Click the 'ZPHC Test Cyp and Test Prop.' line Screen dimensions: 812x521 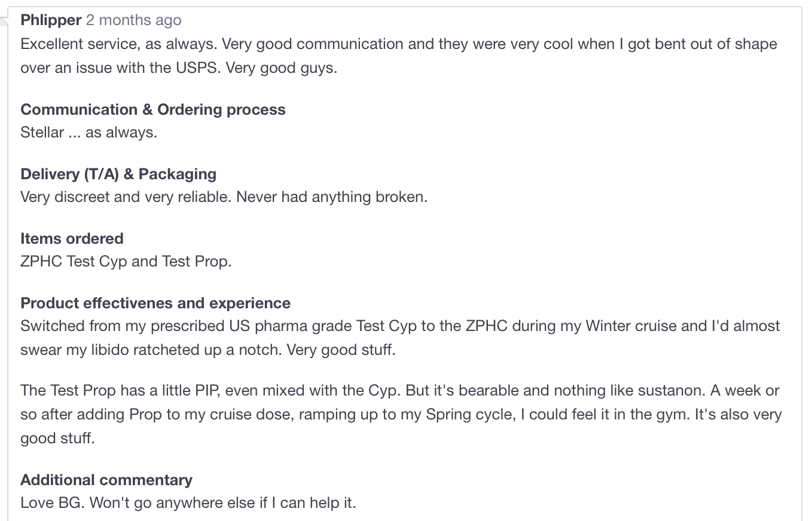coord(126,261)
